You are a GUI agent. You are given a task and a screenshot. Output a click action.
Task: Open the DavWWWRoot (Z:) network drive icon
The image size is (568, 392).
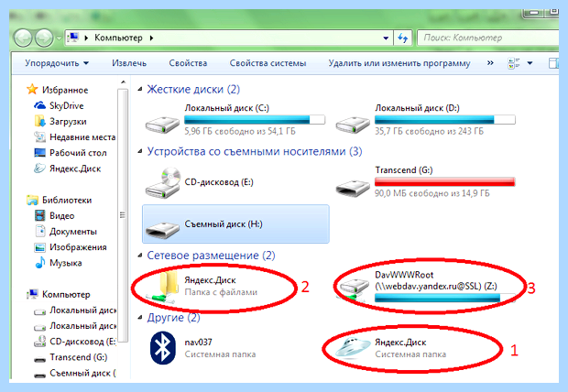(x=353, y=289)
